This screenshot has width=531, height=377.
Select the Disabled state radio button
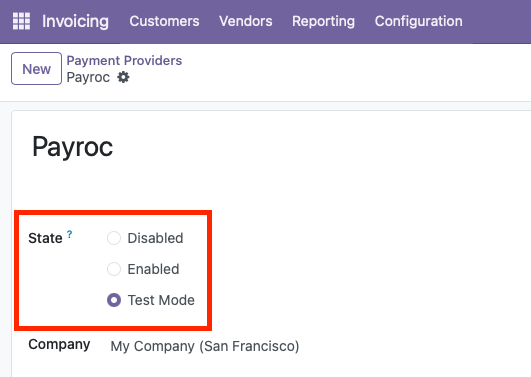coord(114,238)
